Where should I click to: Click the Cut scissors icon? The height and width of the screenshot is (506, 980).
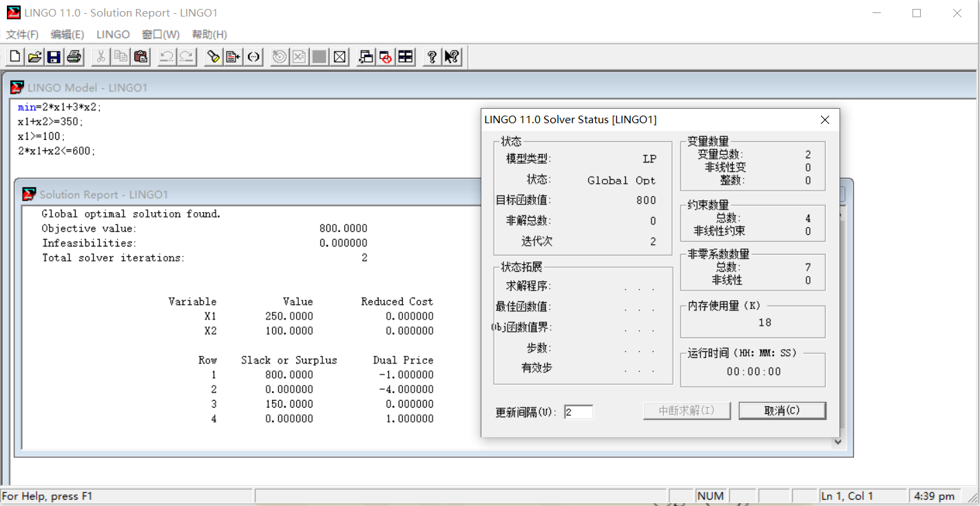tap(101, 57)
